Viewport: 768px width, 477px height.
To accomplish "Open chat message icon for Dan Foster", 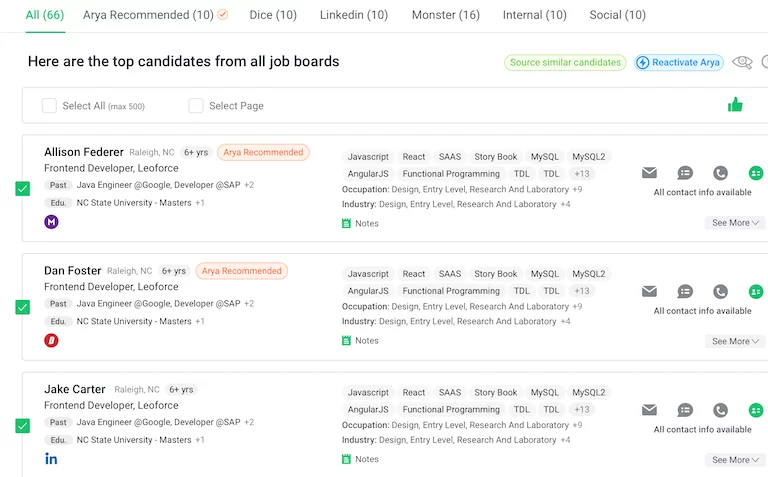I will [x=685, y=292].
